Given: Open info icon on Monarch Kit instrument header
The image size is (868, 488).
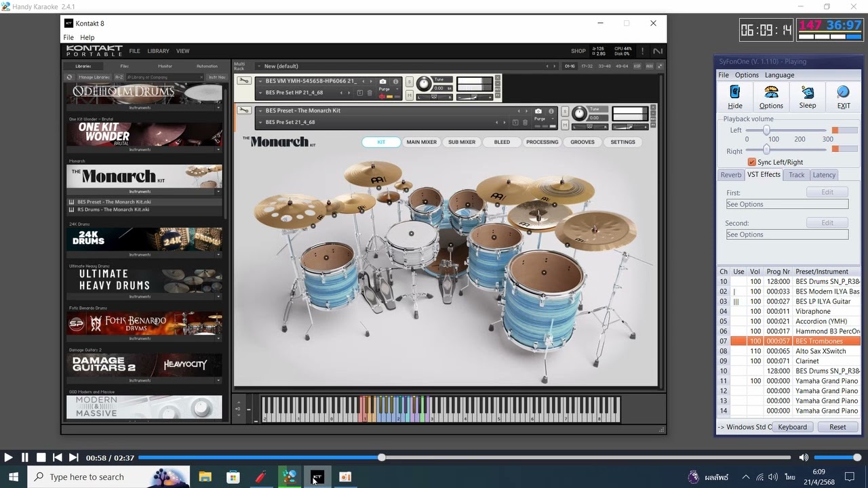Looking at the screenshot, I should pyautogui.click(x=551, y=111).
